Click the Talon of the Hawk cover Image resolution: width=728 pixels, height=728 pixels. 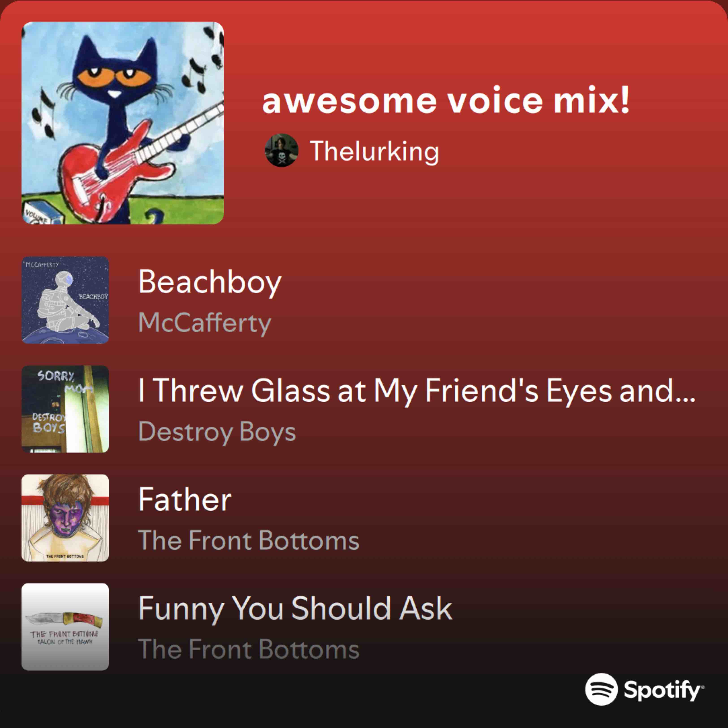point(65,627)
